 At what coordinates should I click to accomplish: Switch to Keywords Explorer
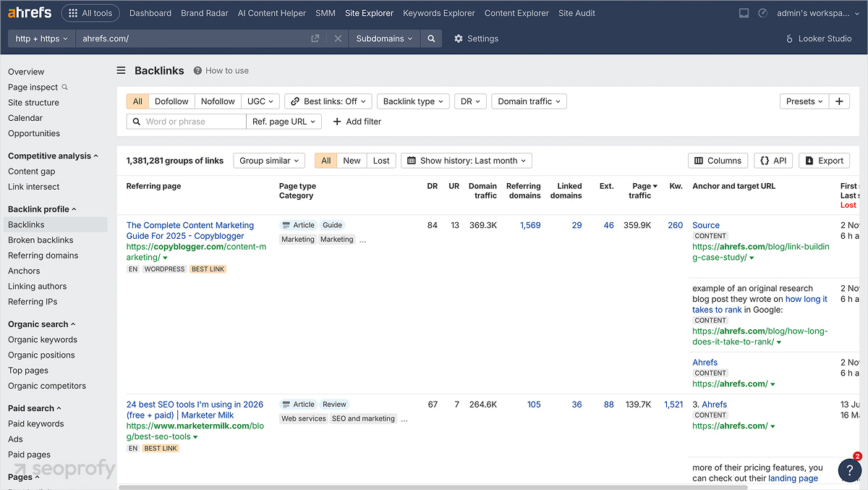tap(438, 12)
